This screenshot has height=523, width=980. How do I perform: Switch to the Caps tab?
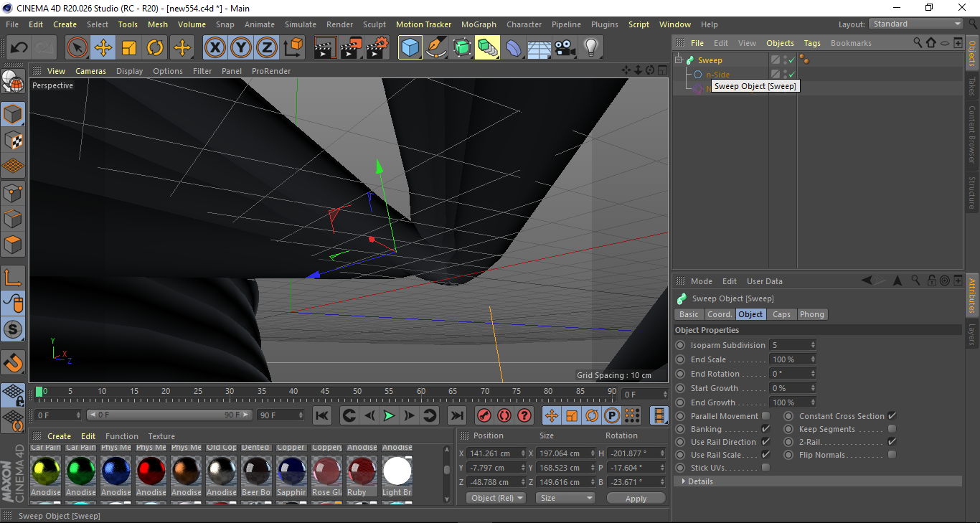tap(781, 314)
